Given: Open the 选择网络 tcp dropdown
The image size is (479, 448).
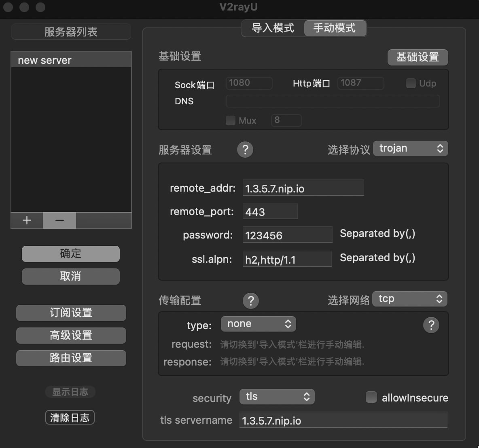Looking at the screenshot, I should tap(410, 299).
